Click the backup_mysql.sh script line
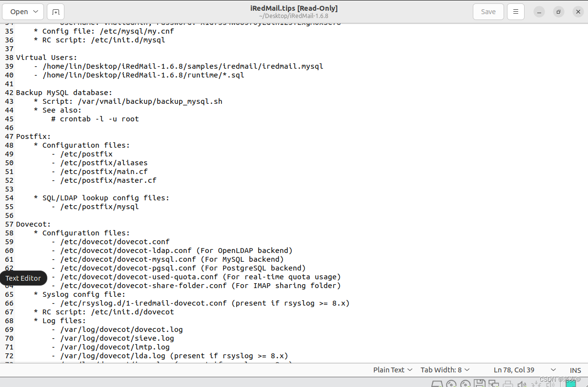 point(128,101)
